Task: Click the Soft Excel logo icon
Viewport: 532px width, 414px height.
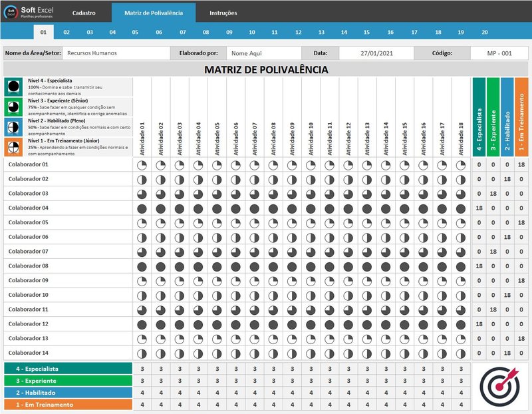Action: coord(11,12)
